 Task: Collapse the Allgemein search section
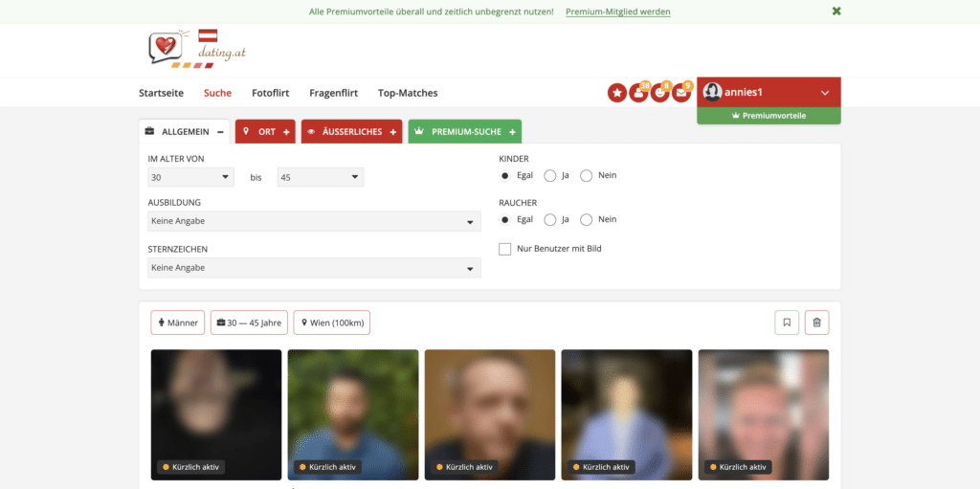(185, 132)
